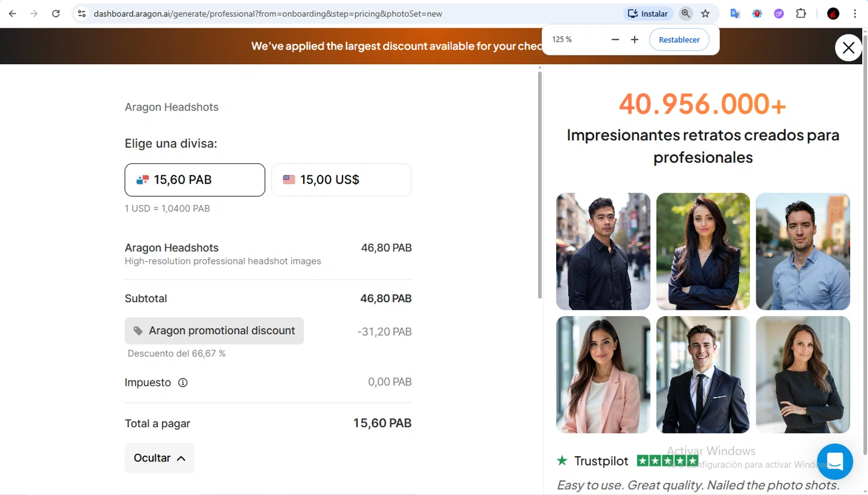The height and width of the screenshot is (495, 868).
Task: Bookmark this page with the star icon
Action: coord(705,13)
